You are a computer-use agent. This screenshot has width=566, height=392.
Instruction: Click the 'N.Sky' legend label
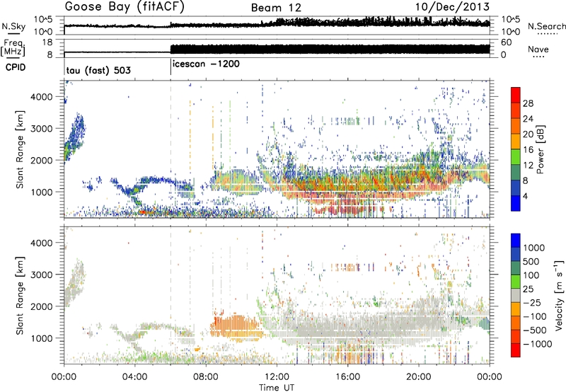(x=13, y=26)
